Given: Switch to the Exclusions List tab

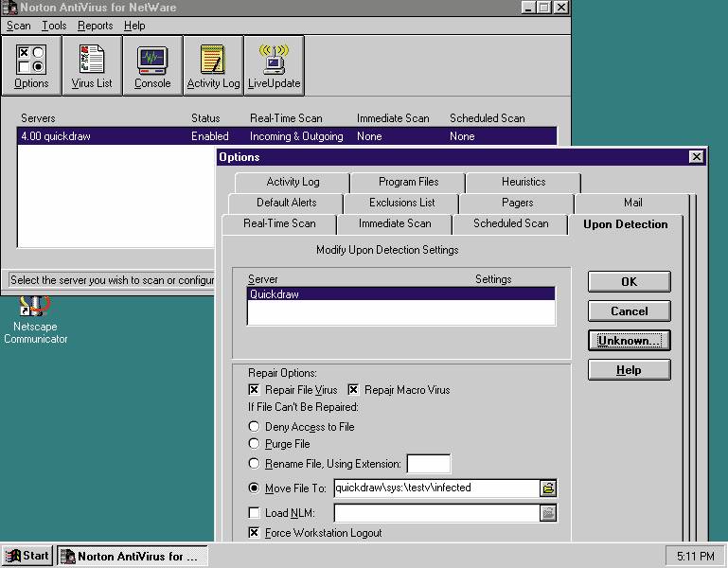Looking at the screenshot, I should click(x=402, y=203).
